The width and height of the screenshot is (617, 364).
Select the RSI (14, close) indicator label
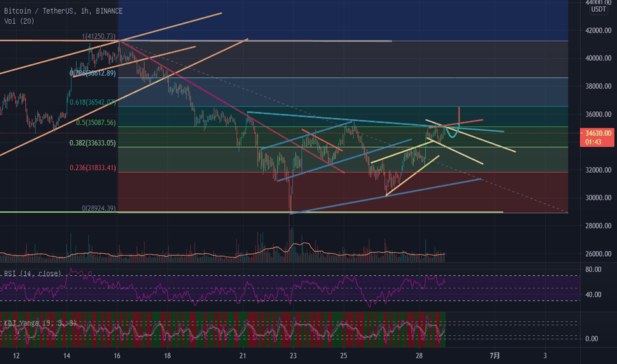coord(32,273)
